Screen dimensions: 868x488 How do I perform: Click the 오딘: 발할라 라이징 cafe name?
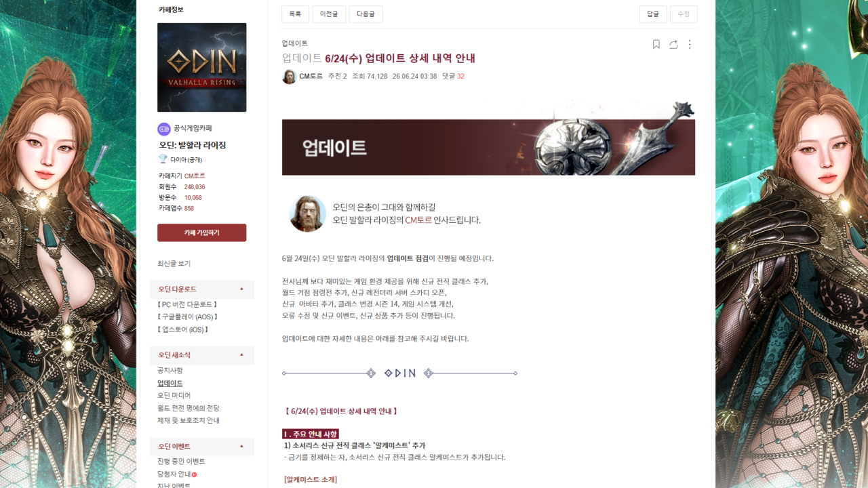click(193, 145)
